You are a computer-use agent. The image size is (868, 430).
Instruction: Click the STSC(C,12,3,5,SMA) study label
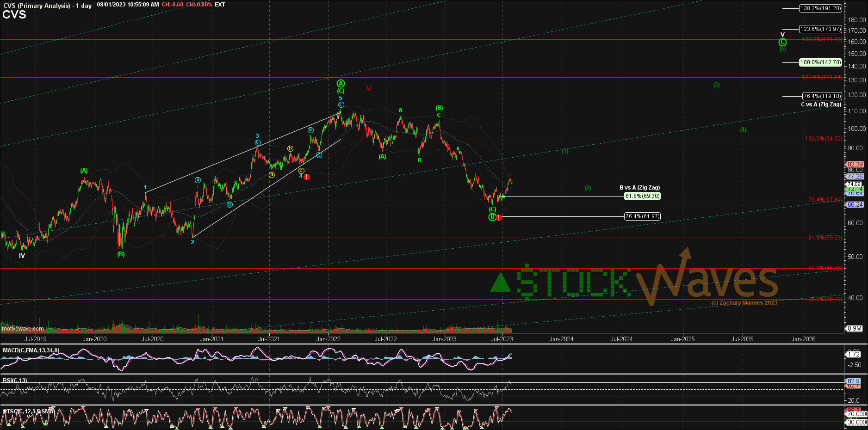coord(29,411)
